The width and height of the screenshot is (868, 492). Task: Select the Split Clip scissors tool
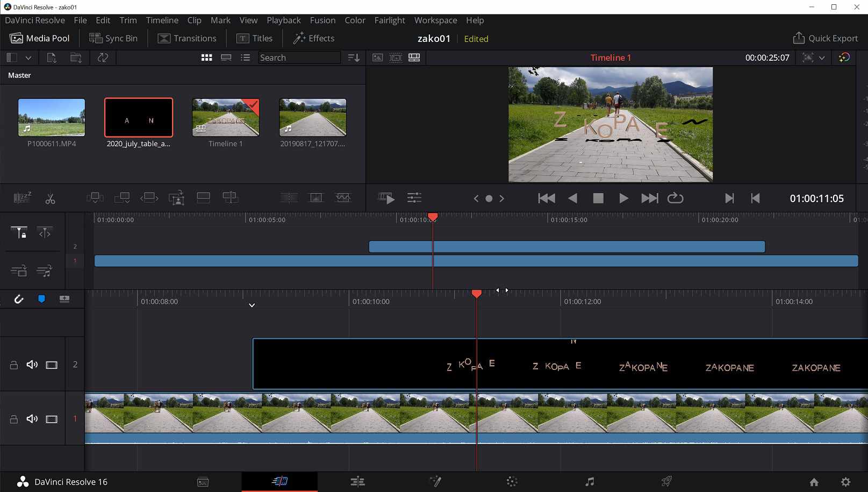(50, 198)
